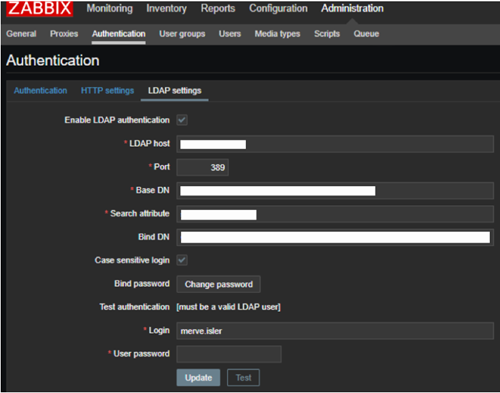Go to Media types submenu
Image resolution: width=500 pixels, height=393 pixels.
pyautogui.click(x=277, y=34)
